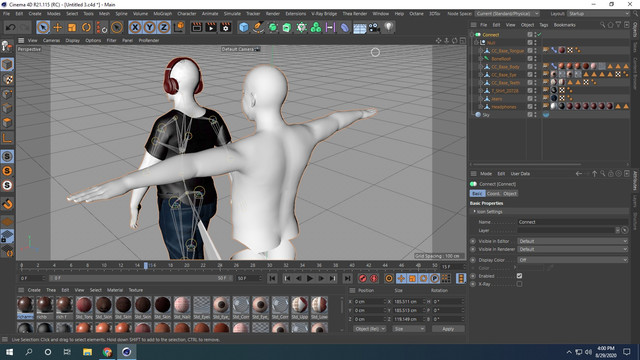
Task: Open Object (Rel) coordinate dropdown
Action: [x=369, y=329]
